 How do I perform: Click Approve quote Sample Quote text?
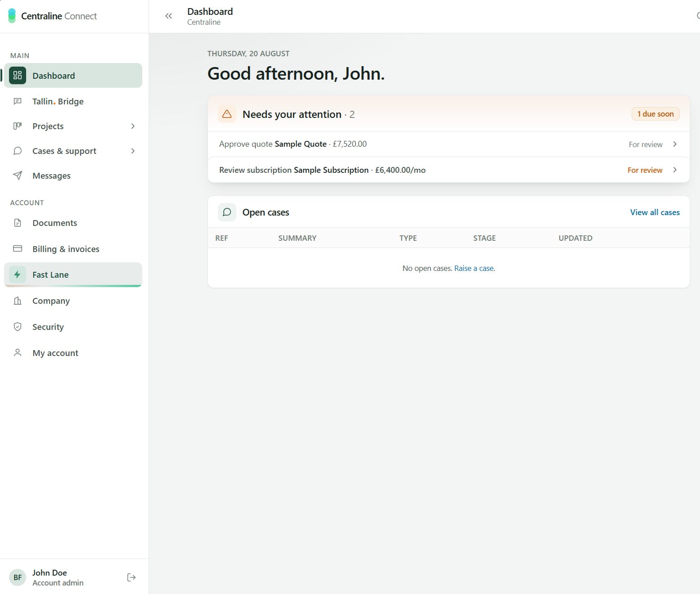point(273,144)
